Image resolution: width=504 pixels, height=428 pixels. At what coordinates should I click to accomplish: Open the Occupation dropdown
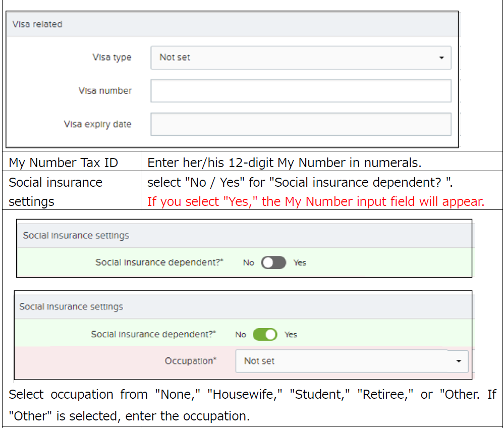(x=352, y=361)
